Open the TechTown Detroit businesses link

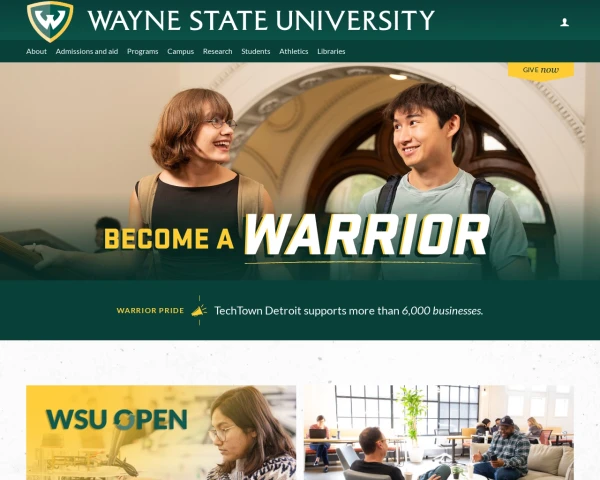(349, 310)
